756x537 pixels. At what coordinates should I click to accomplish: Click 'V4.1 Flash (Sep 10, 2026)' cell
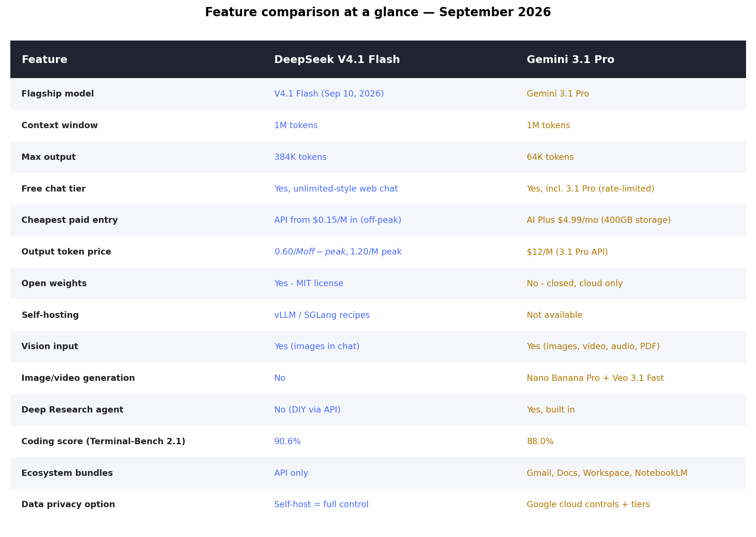[x=329, y=94]
